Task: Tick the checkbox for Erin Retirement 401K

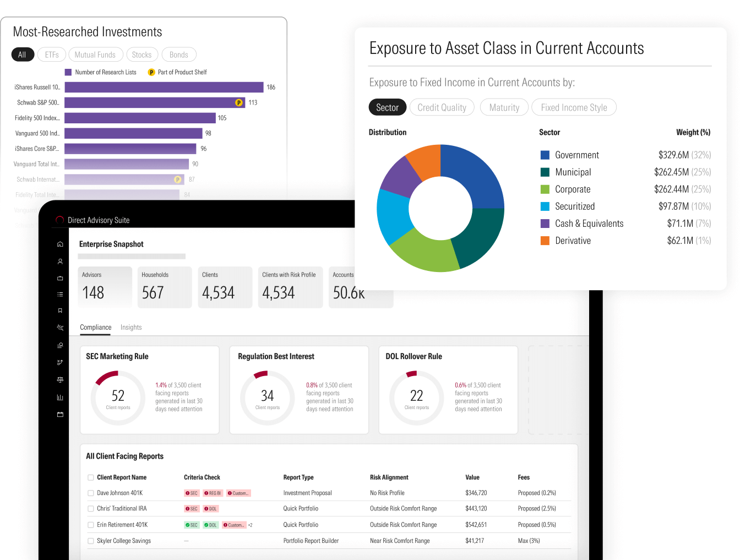Action: click(x=91, y=525)
